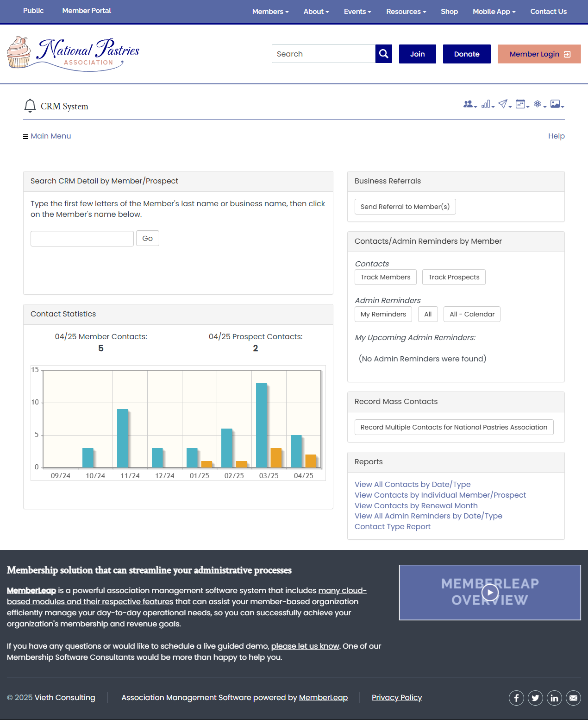Image resolution: width=588 pixels, height=720 pixels.
Task: Open the calendar icon menu
Action: [x=522, y=104]
